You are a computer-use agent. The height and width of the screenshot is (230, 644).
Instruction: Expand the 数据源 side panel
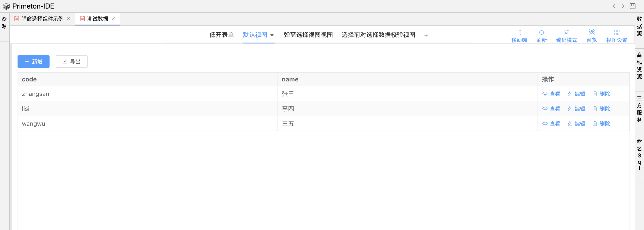coord(639,26)
